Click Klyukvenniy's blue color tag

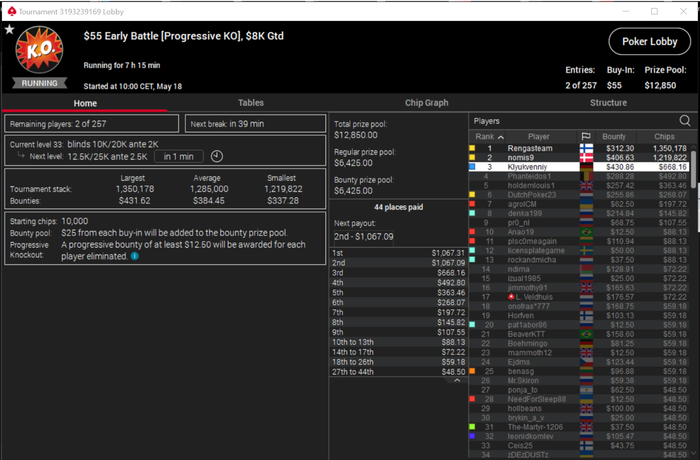pos(472,167)
